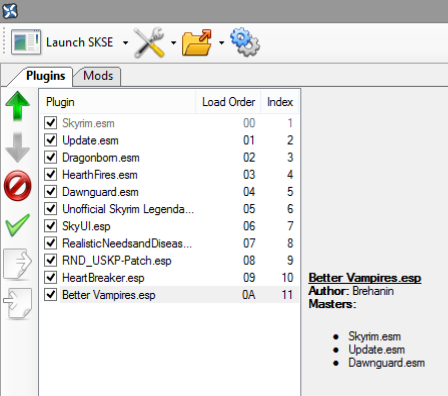448x396 pixels.
Task: Select the Dragonborn.esm plugin name
Action: pos(101,158)
